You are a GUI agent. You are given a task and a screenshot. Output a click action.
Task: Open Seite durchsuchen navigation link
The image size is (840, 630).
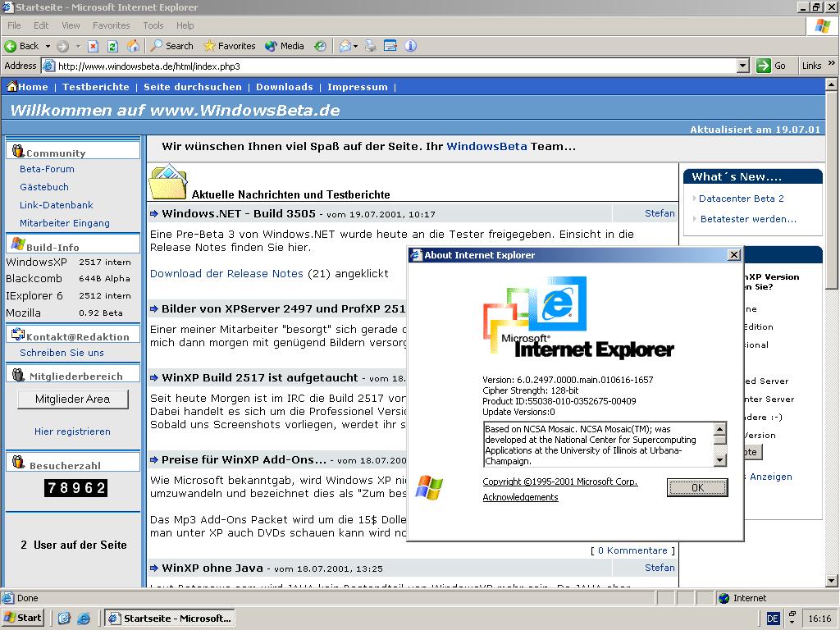coord(193,87)
